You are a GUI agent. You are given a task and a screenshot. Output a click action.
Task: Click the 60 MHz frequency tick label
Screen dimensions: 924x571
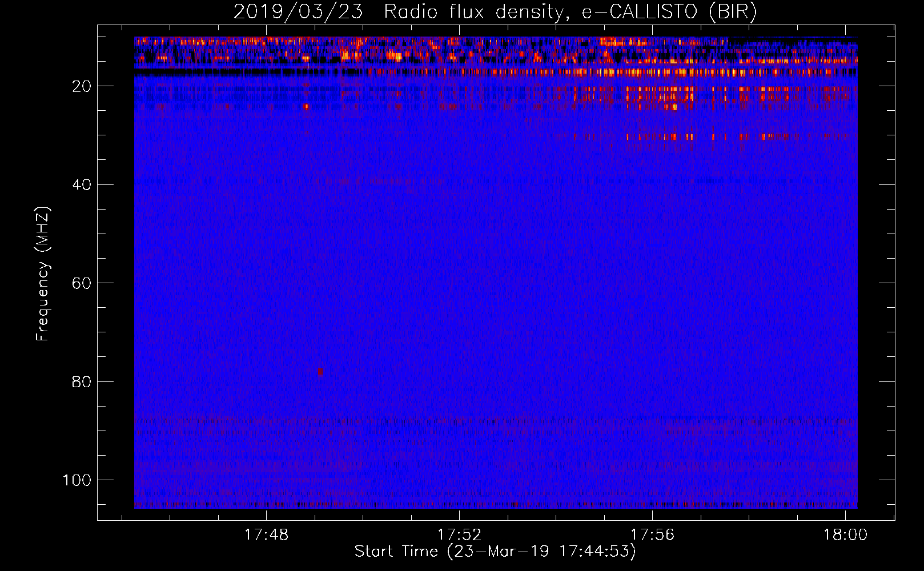coord(82,283)
